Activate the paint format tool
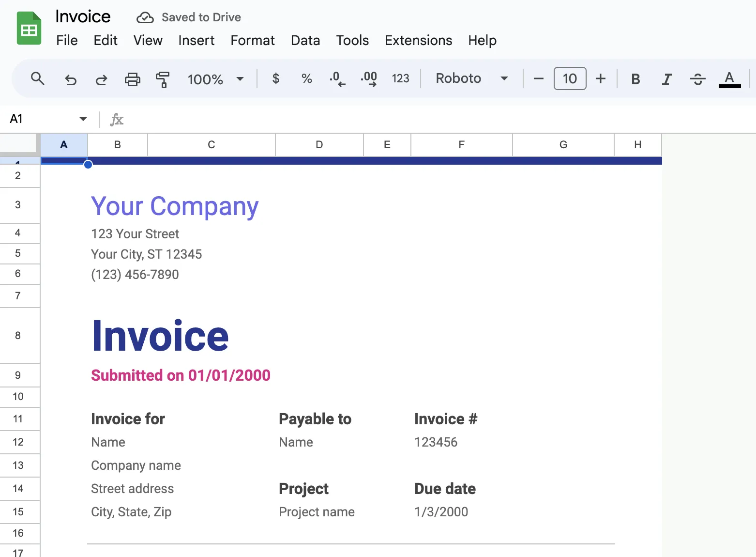 click(163, 79)
